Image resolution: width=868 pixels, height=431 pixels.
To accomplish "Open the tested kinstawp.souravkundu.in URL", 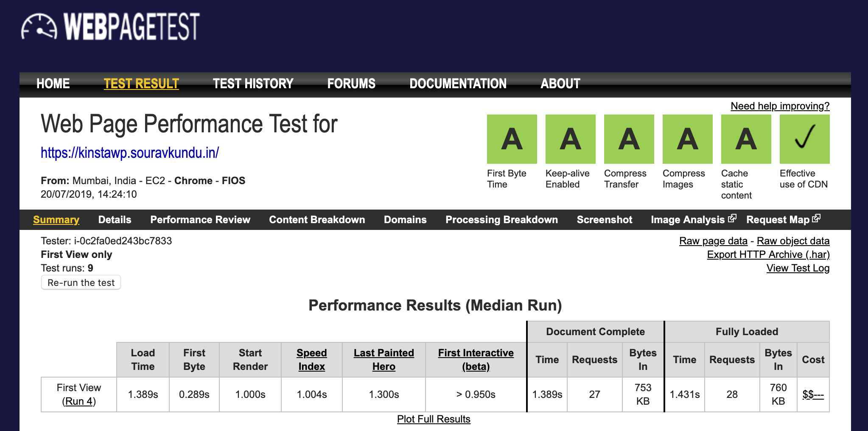I will tap(130, 153).
